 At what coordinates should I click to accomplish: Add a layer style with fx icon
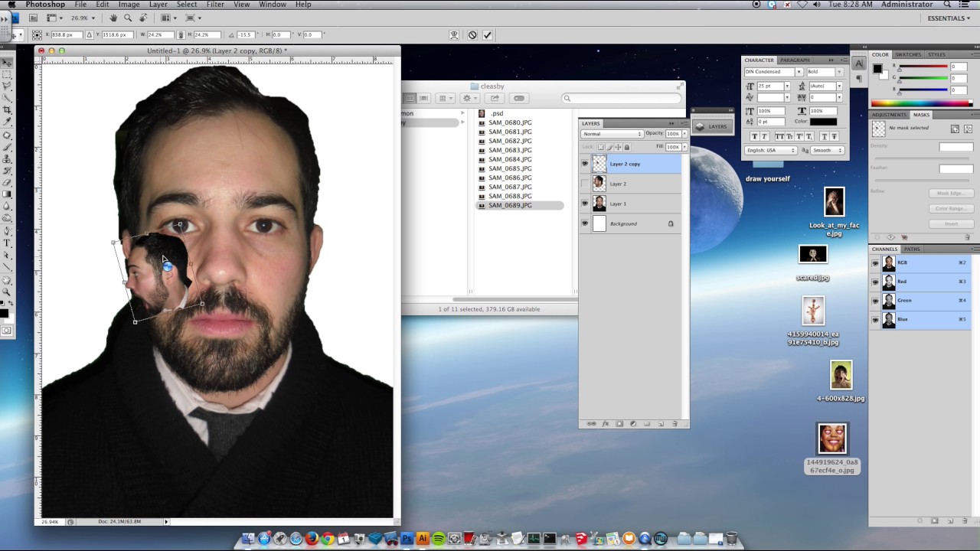[605, 423]
